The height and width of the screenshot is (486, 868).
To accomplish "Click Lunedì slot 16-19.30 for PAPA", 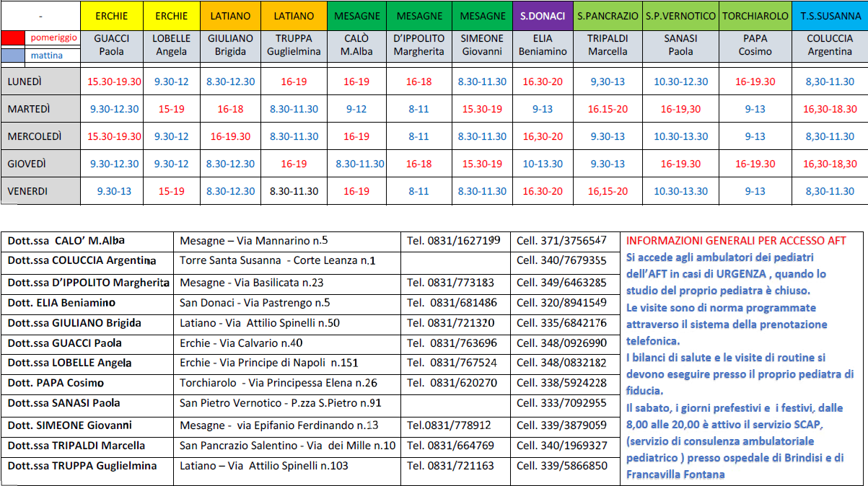I will click(755, 81).
